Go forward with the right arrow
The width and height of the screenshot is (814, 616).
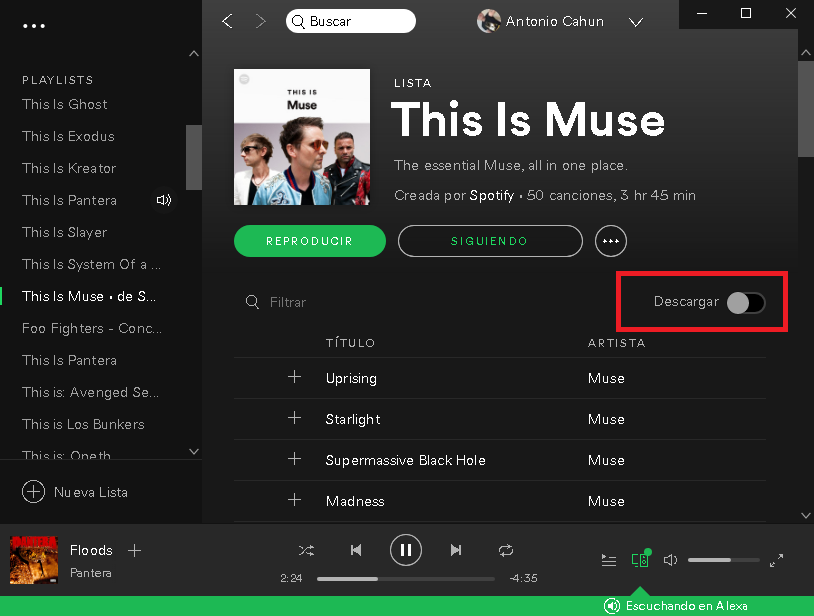(x=261, y=21)
